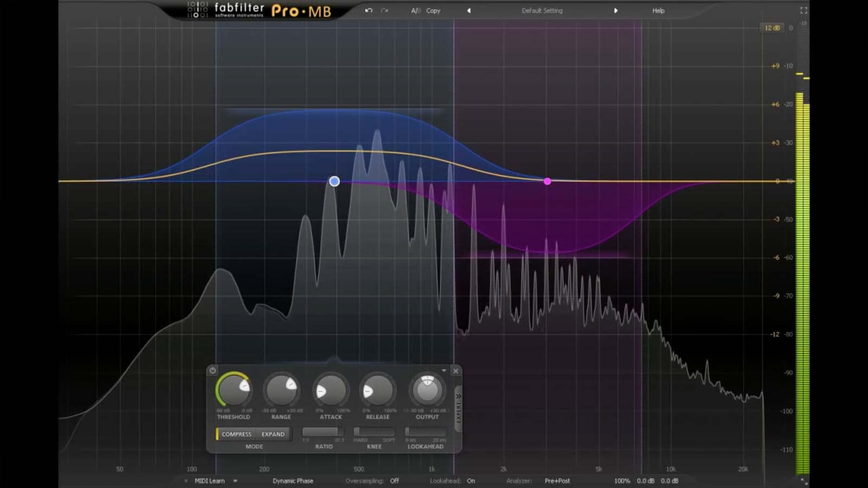The width and height of the screenshot is (868, 488).
Task: Copy settings between A and B
Action: [433, 10]
